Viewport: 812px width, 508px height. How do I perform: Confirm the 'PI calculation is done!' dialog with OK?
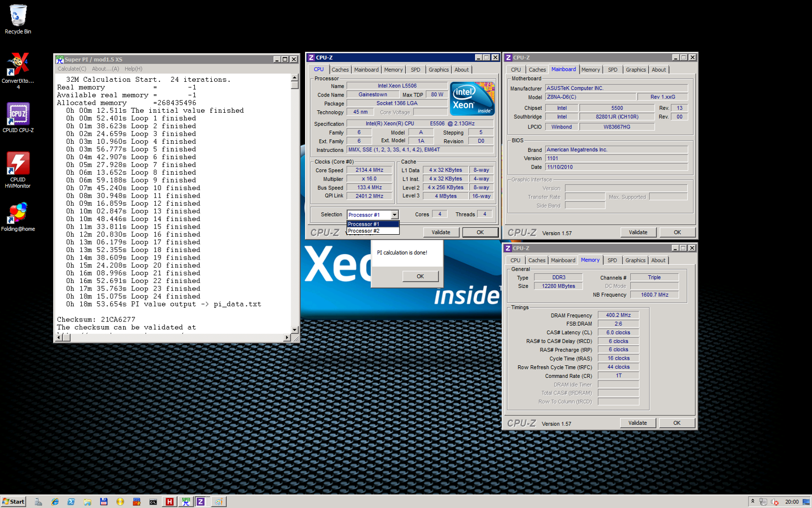(x=420, y=276)
